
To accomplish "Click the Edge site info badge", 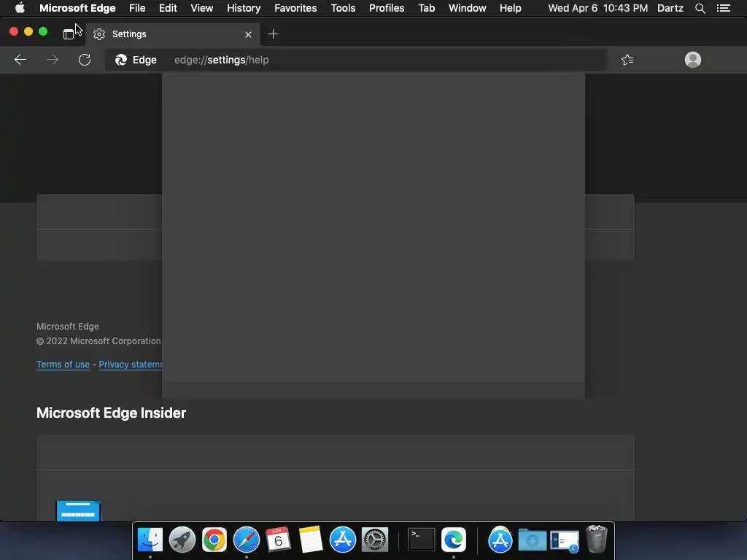I will (136, 60).
